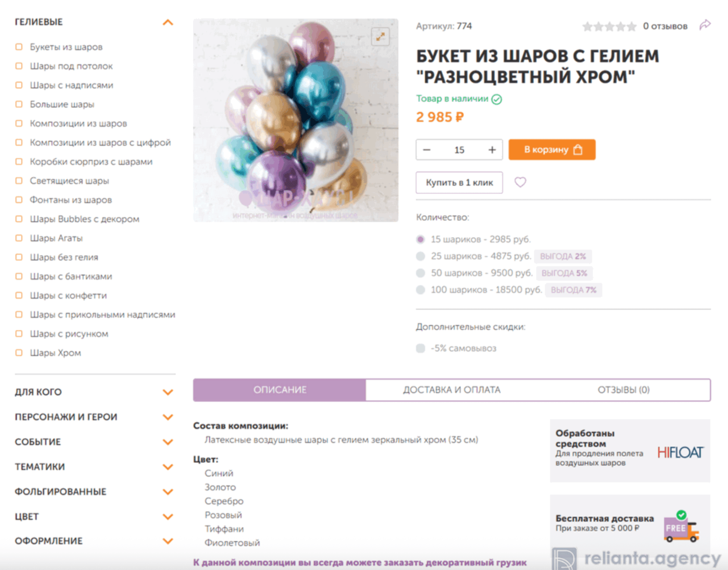The image size is (728, 570).
Task: Expand the ДЛЯ КОГО section
Action: click(168, 392)
